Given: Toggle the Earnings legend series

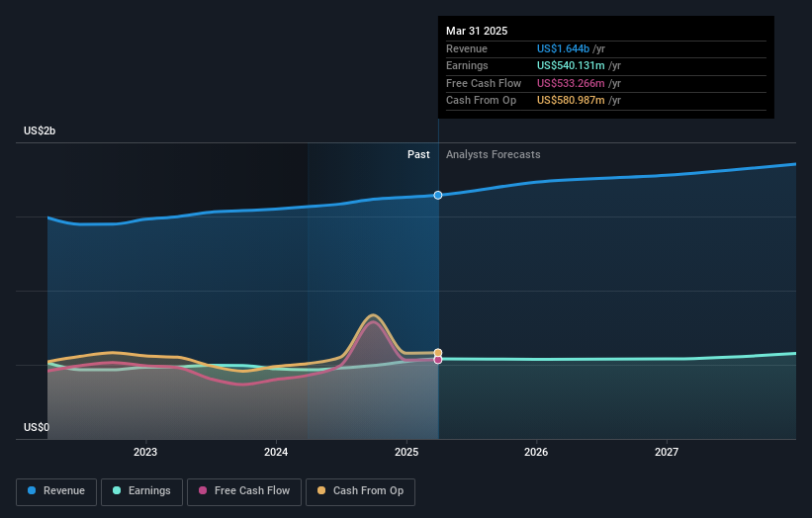Looking at the screenshot, I should [x=141, y=491].
